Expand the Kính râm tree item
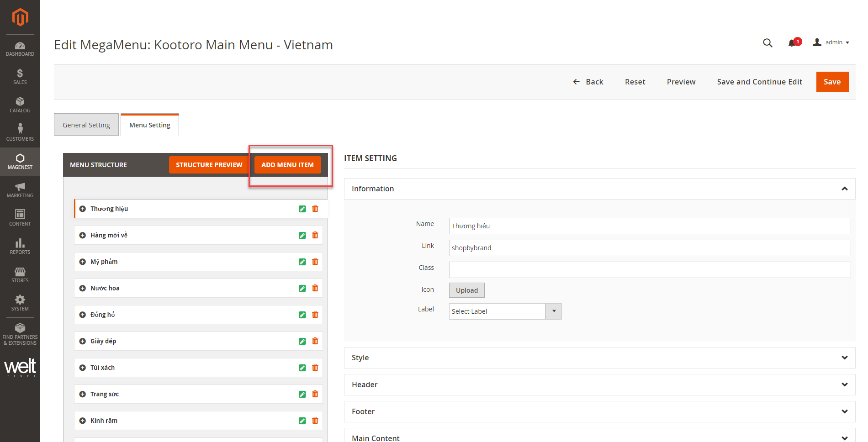 [83, 421]
